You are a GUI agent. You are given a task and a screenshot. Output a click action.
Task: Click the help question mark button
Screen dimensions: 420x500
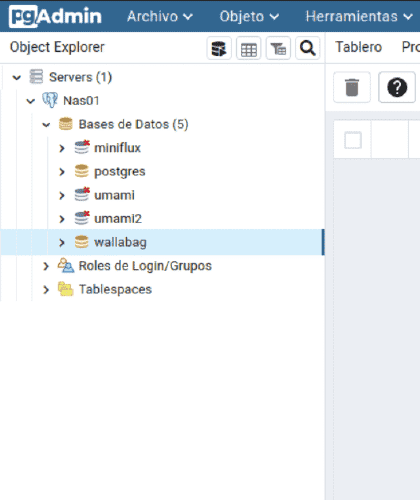tap(397, 87)
